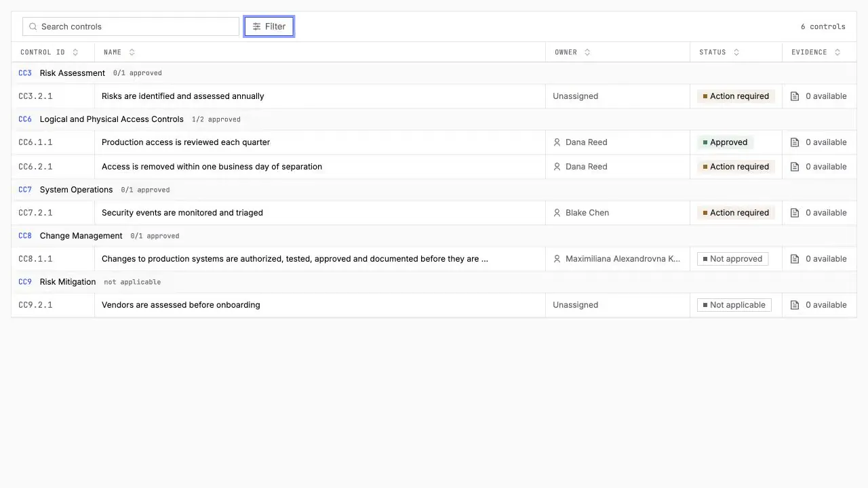Viewport: 868px width, 488px height.
Task: Sort the Status column via its arrows
Action: [736, 52]
